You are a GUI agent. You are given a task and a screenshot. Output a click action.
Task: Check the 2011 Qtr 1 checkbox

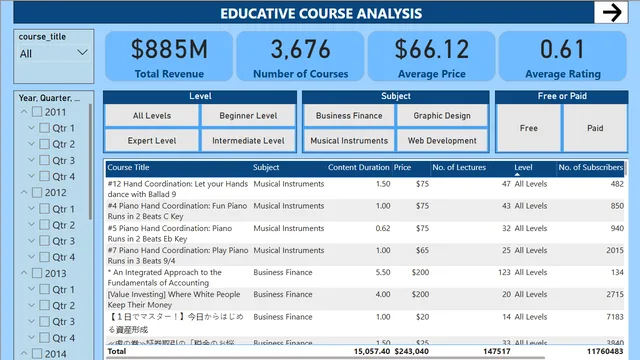click(44, 128)
